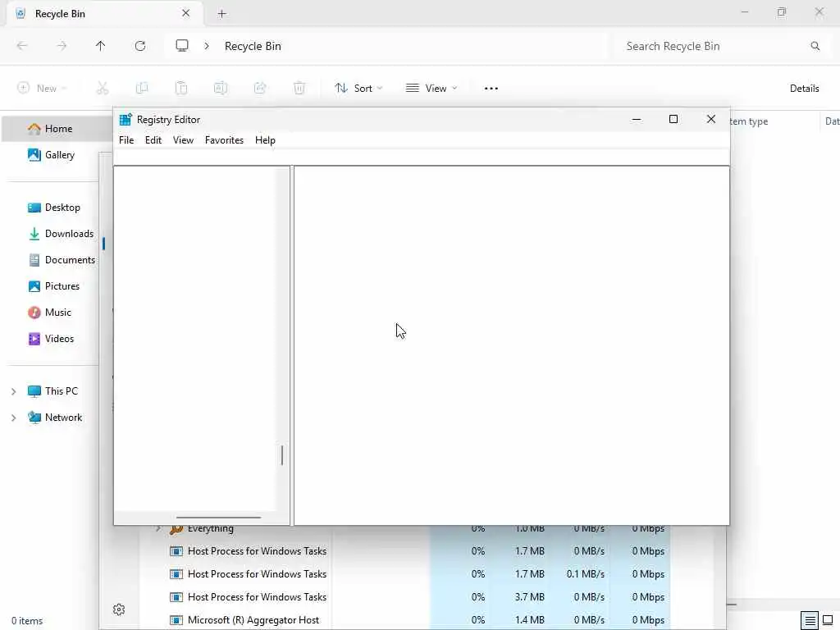This screenshot has height=630, width=840.
Task: Click the 0.1 MB/s disk value
Action: click(x=585, y=574)
